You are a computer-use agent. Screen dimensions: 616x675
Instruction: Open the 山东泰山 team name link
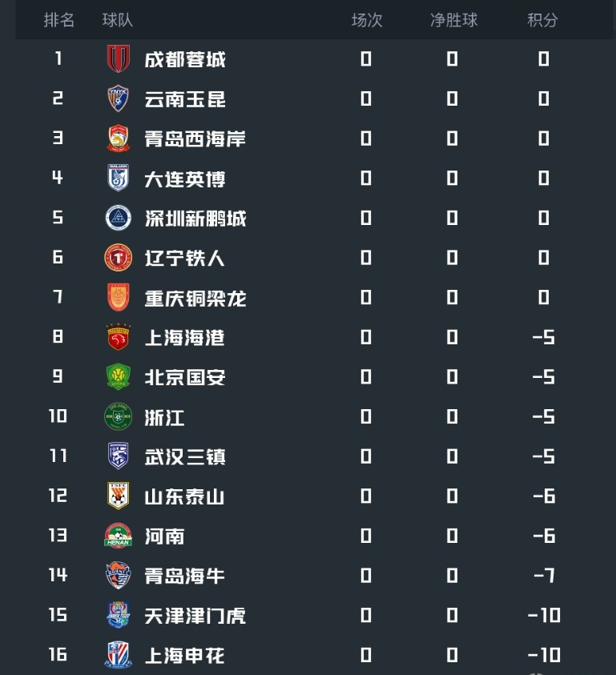[184, 496]
